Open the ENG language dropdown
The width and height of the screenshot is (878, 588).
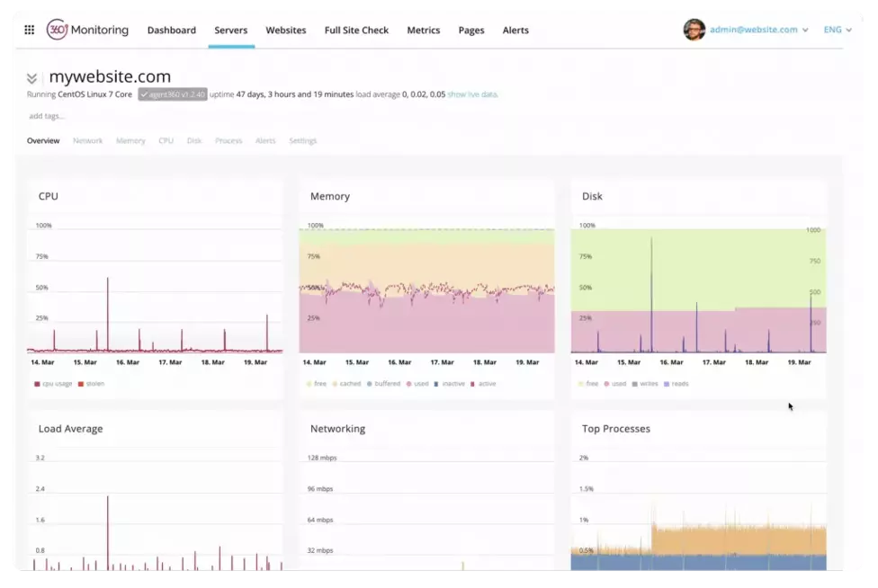(x=838, y=30)
